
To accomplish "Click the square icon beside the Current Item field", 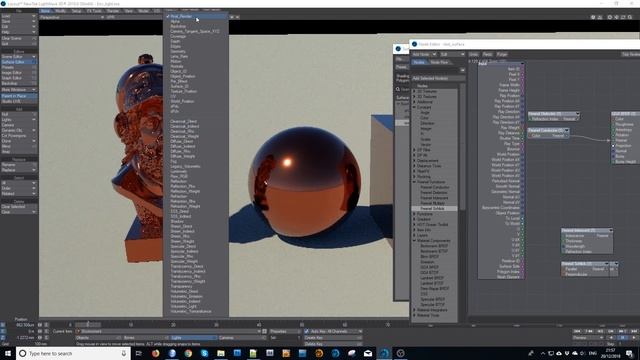I will pyautogui.click(x=264, y=331).
